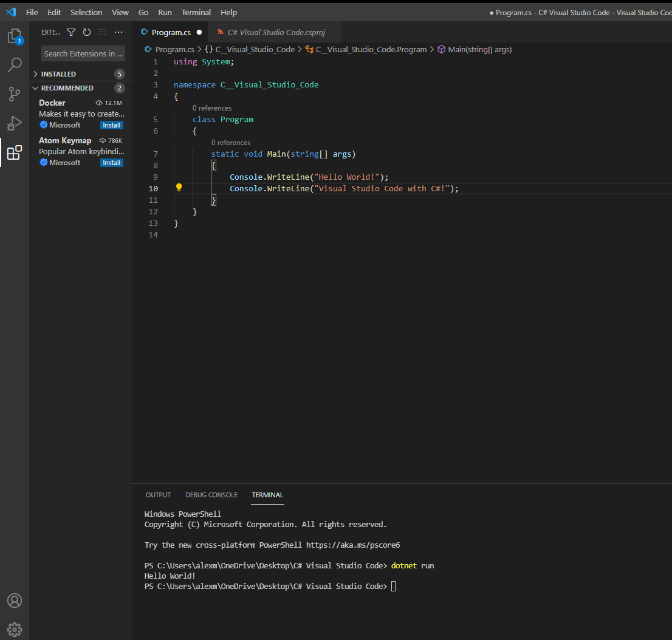672x640 pixels.
Task: Open the Explorer view in activity bar
Action: 15,36
